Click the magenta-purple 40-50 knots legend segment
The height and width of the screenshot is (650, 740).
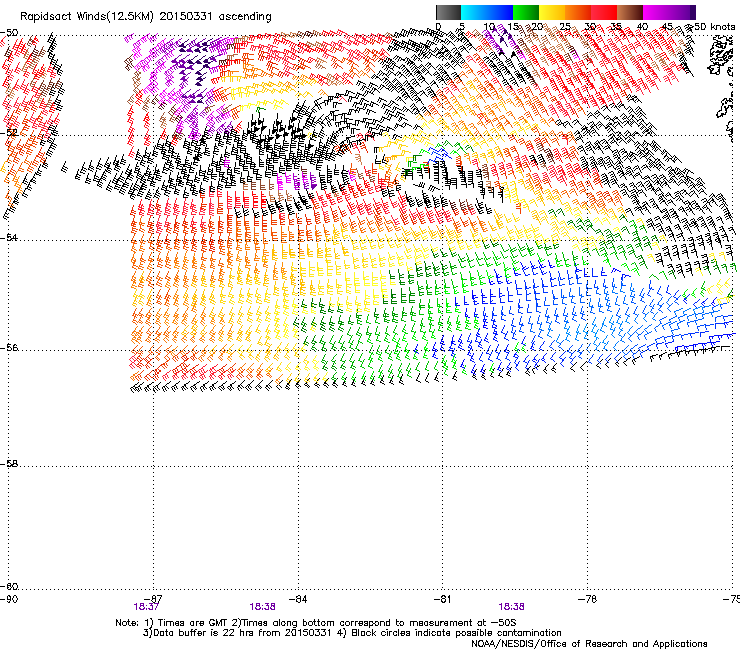pyautogui.click(x=669, y=12)
